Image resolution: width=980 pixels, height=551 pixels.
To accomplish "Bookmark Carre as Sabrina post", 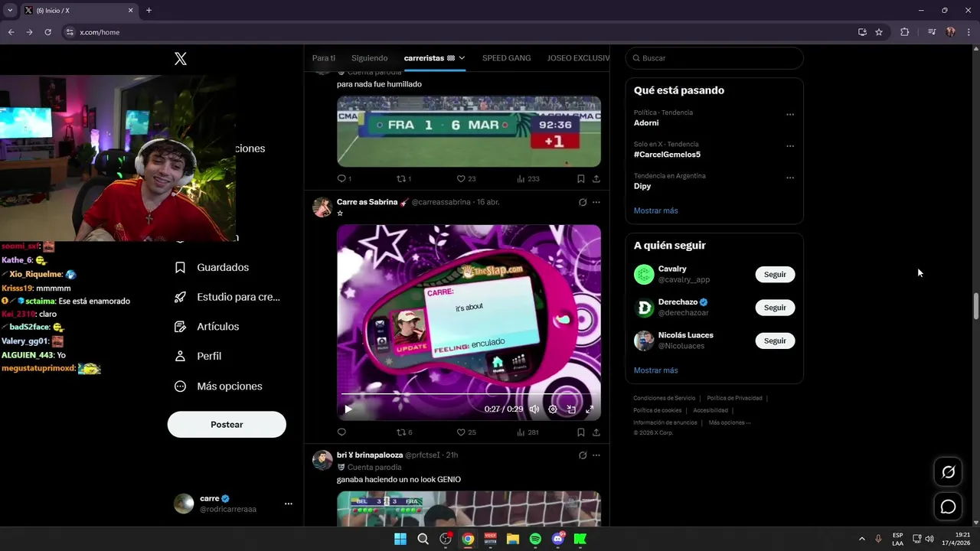I will [x=581, y=432].
